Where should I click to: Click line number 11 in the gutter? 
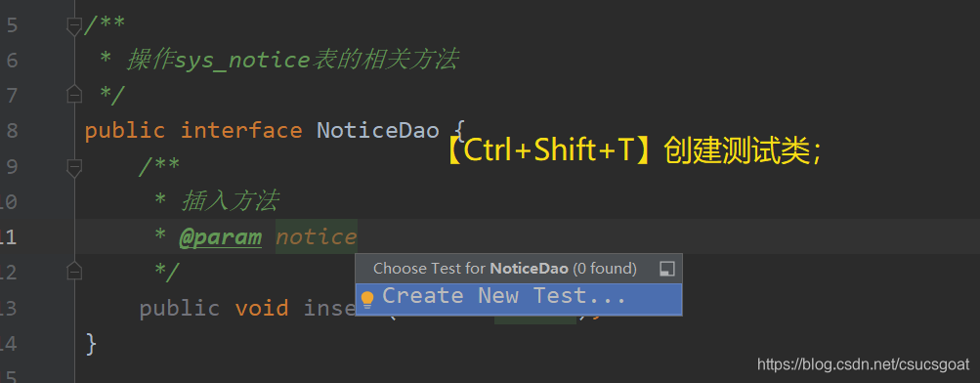click(x=9, y=237)
